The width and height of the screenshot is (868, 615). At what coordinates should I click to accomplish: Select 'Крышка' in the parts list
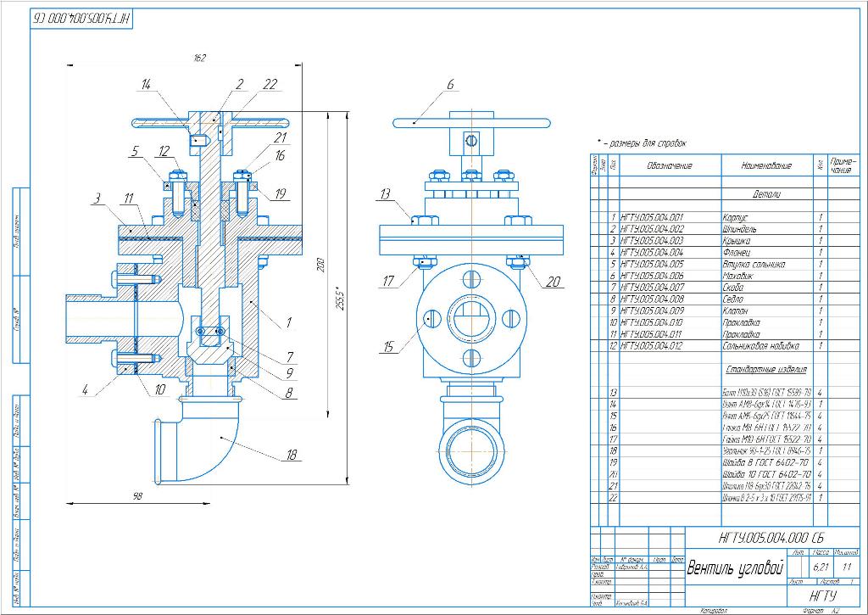click(737, 241)
